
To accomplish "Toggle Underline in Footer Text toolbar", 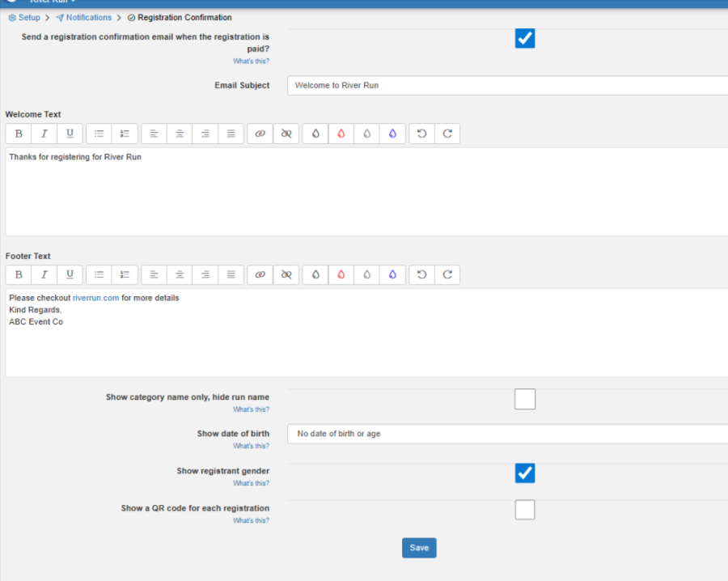I will tap(70, 274).
